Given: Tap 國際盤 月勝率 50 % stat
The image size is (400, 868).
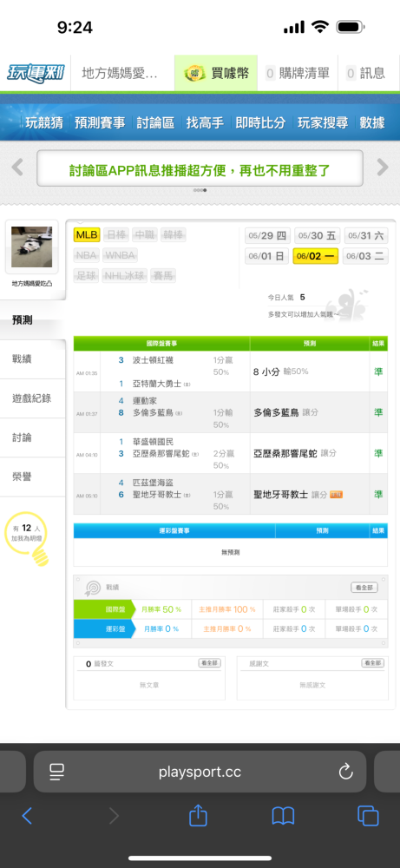Looking at the screenshot, I should [161, 609].
